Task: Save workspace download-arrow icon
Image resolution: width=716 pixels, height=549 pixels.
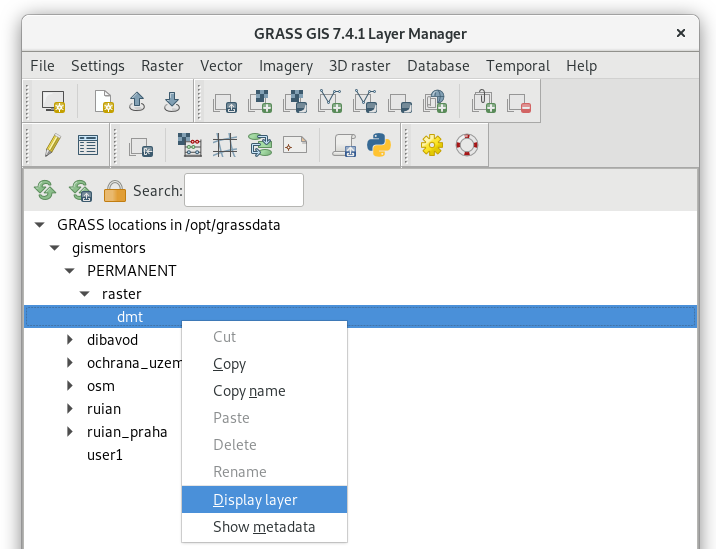Action: pos(172,101)
